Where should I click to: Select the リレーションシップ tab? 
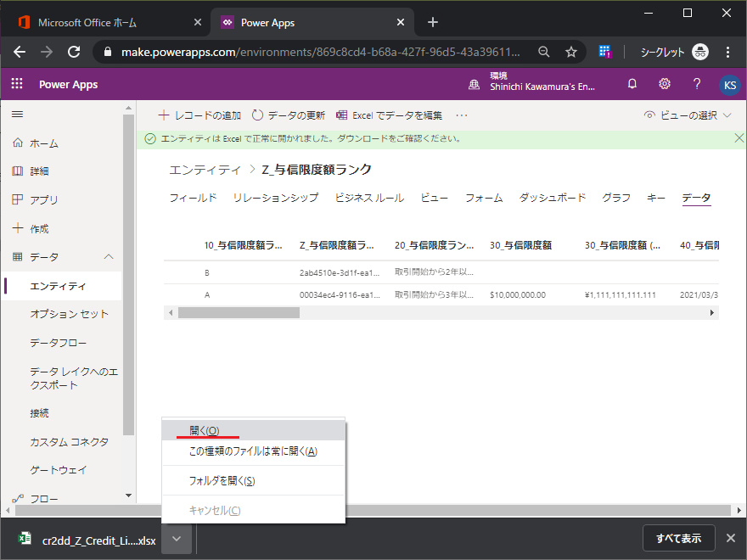pyautogui.click(x=276, y=198)
